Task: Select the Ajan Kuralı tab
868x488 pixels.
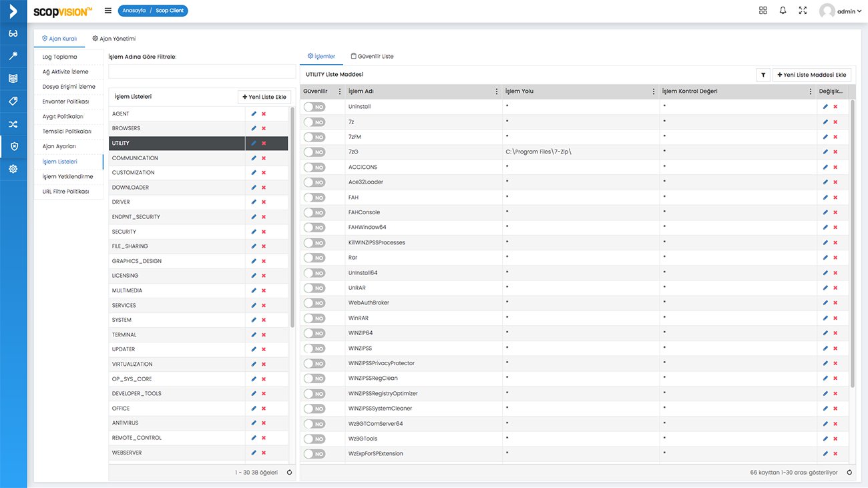Action: 59,39
